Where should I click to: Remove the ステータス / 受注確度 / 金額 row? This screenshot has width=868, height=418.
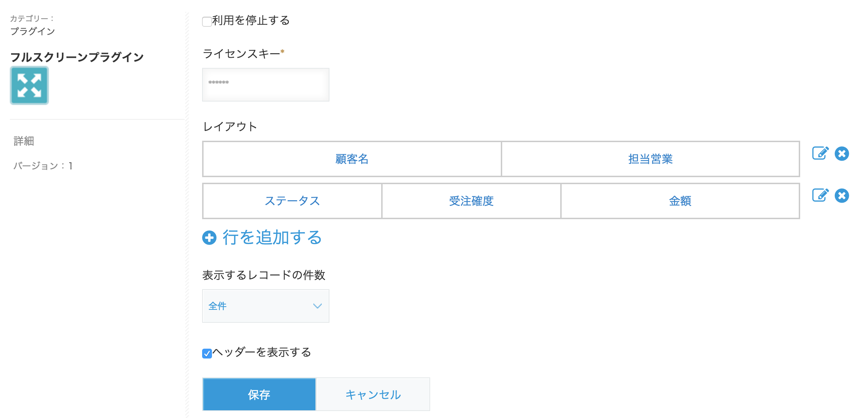pyautogui.click(x=841, y=196)
